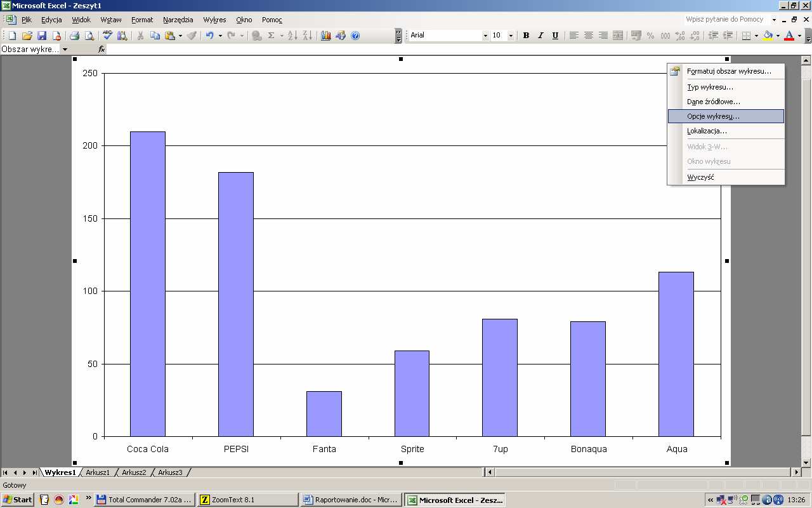Apply the red Font Color A
Viewport: 812px width, 508px height.
[789, 36]
